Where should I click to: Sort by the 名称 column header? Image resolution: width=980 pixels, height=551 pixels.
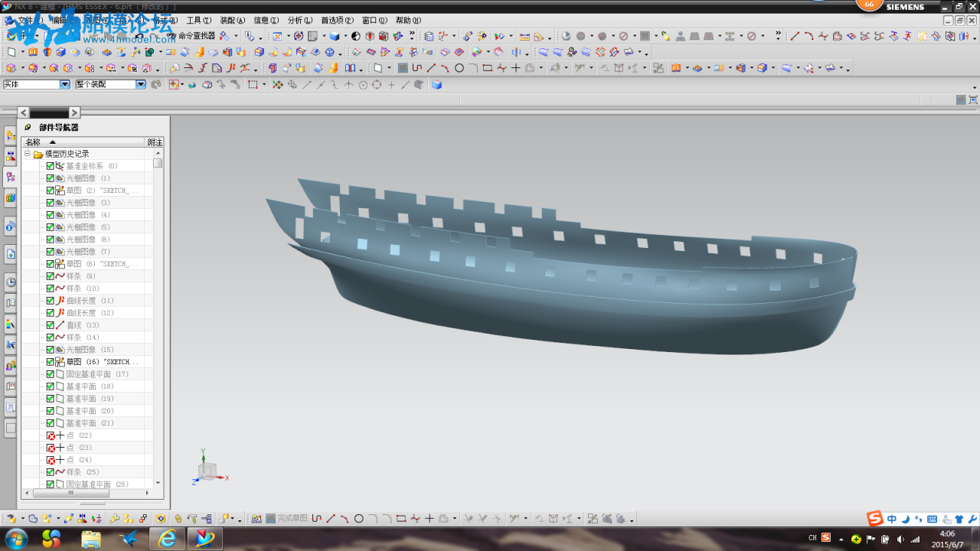(83, 142)
